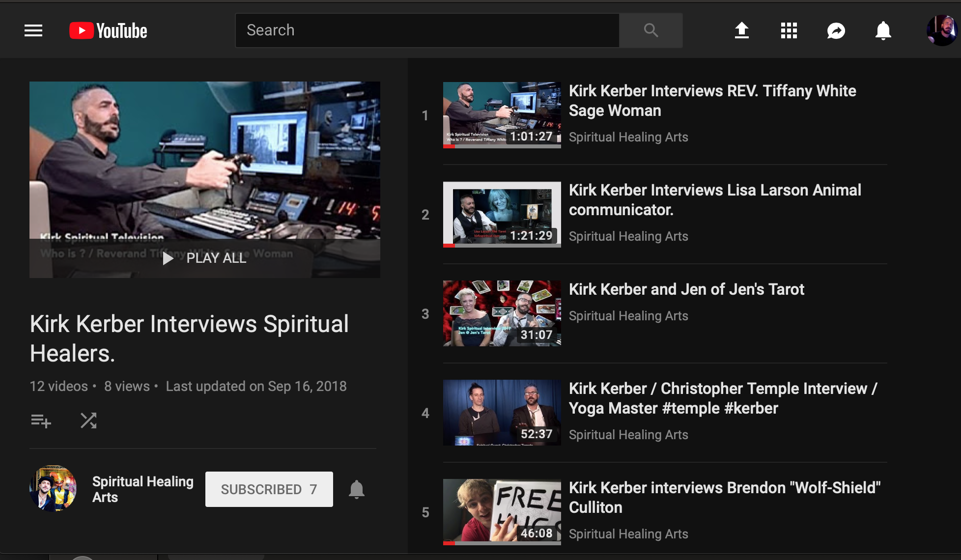Click channel name under Christopher Temple video
This screenshot has width=961, height=560.
[x=628, y=435]
